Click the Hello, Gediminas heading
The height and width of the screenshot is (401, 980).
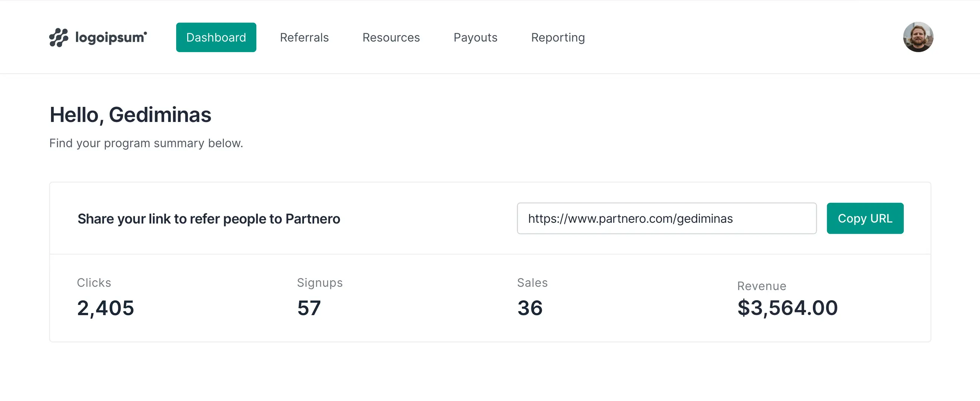[130, 114]
